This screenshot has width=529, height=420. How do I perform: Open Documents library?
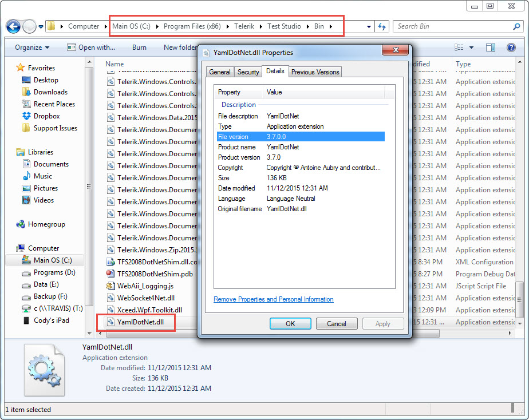pos(51,164)
